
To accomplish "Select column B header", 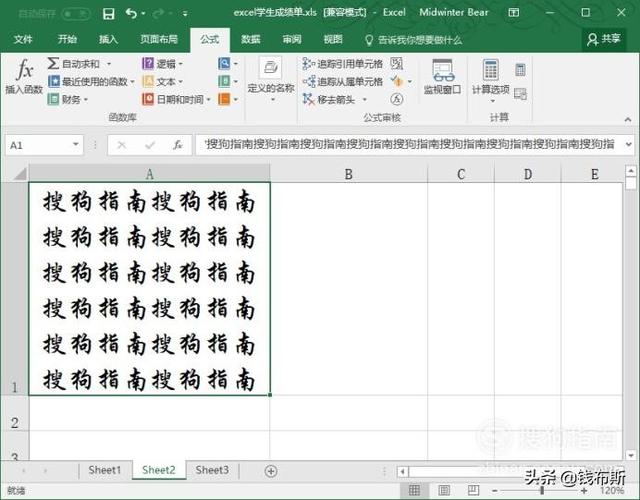I will pos(348,174).
